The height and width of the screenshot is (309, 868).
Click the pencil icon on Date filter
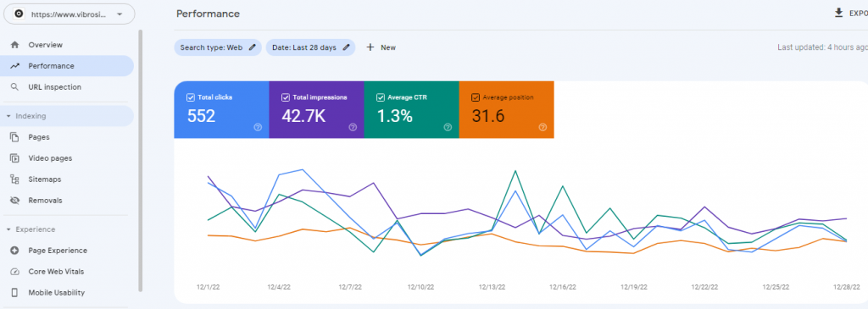(347, 47)
